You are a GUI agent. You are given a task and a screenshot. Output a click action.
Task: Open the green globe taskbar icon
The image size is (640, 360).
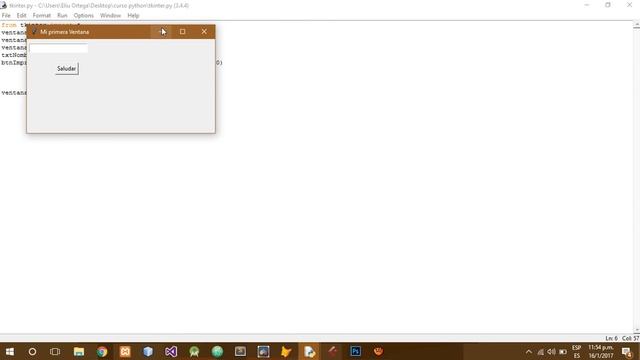pyautogui.click(x=217, y=351)
